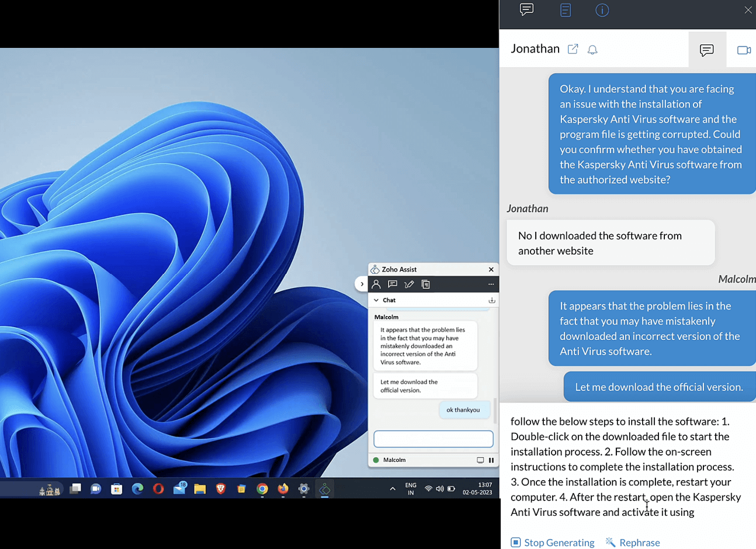Show hidden system tray icons
The width and height of the screenshot is (756, 549).
coord(393,489)
